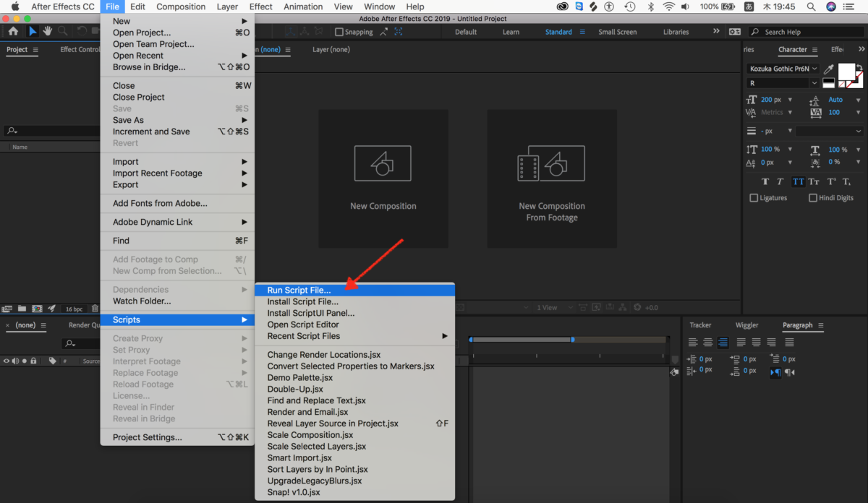Screen dimensions: 868x503
Task: Select the Home icon in toolbar
Action: tap(13, 31)
